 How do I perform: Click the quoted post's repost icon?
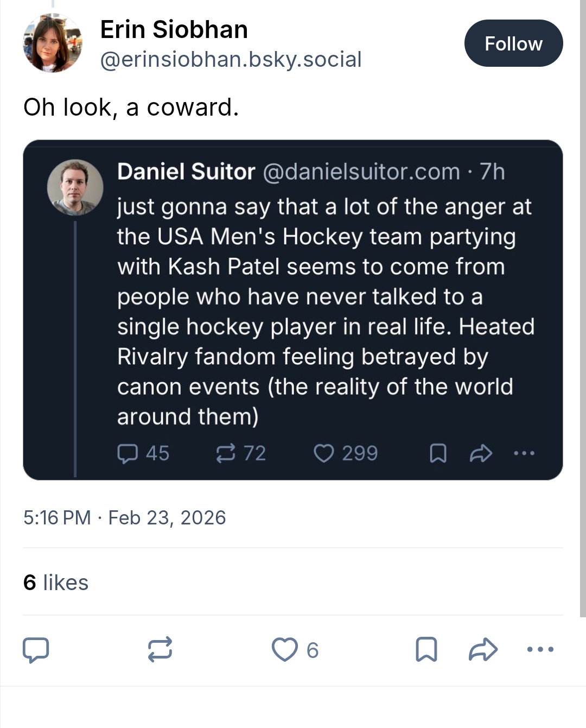pyautogui.click(x=226, y=453)
